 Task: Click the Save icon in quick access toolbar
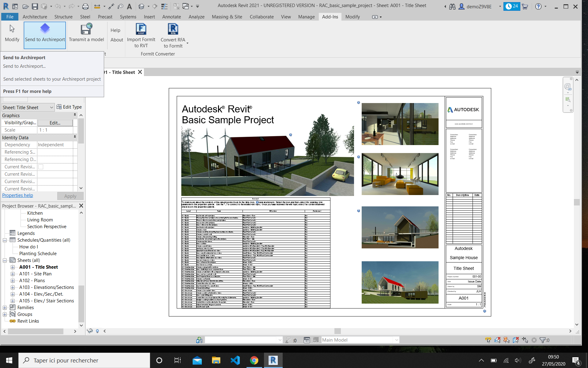[35, 6]
